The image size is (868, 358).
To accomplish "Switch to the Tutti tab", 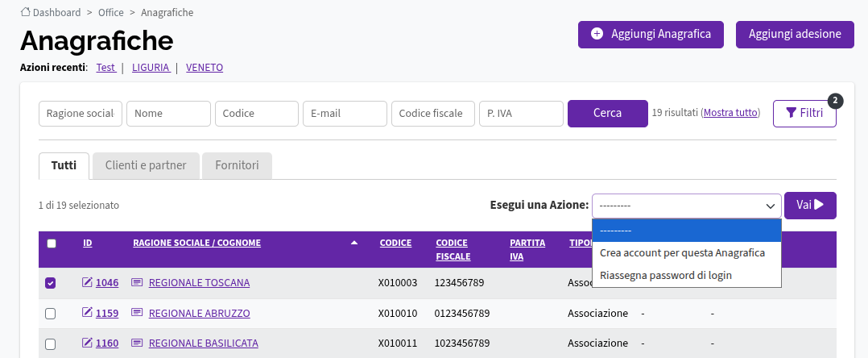I will (x=64, y=166).
